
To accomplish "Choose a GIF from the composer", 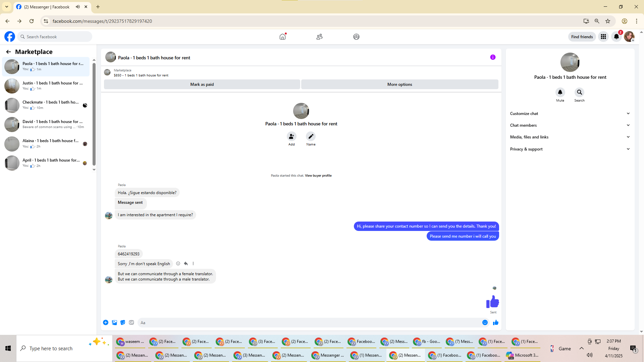I will (131, 322).
